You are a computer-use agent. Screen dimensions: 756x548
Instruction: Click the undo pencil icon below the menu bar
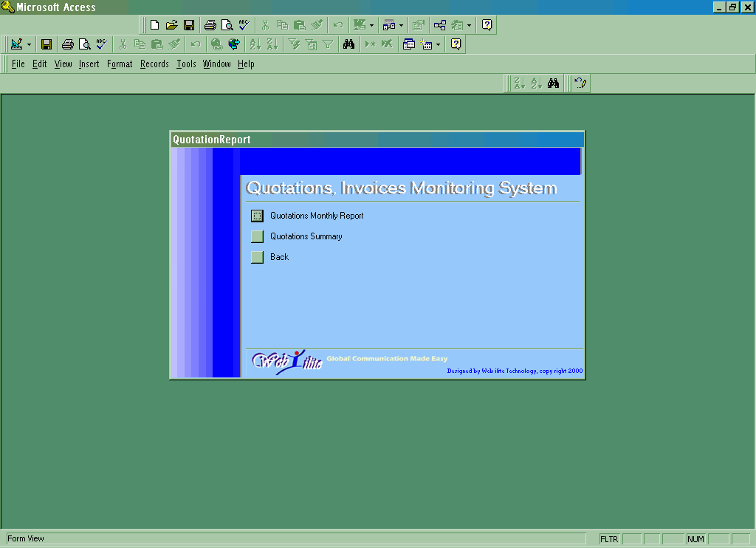(x=580, y=83)
